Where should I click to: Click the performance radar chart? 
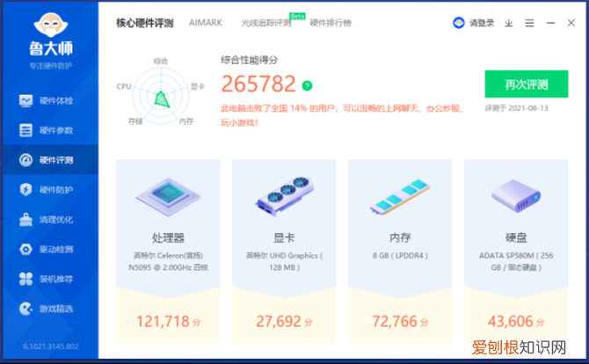161,96
